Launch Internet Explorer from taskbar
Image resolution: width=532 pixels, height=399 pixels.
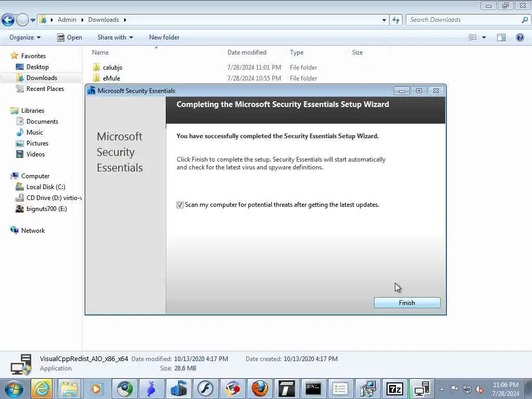click(x=42, y=389)
